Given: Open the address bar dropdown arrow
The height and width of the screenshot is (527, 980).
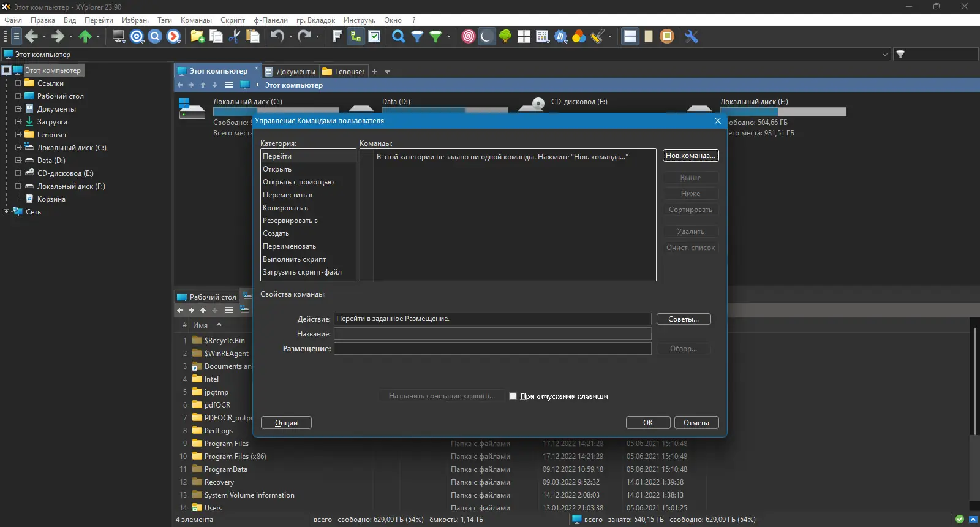Looking at the screenshot, I should tap(885, 55).
